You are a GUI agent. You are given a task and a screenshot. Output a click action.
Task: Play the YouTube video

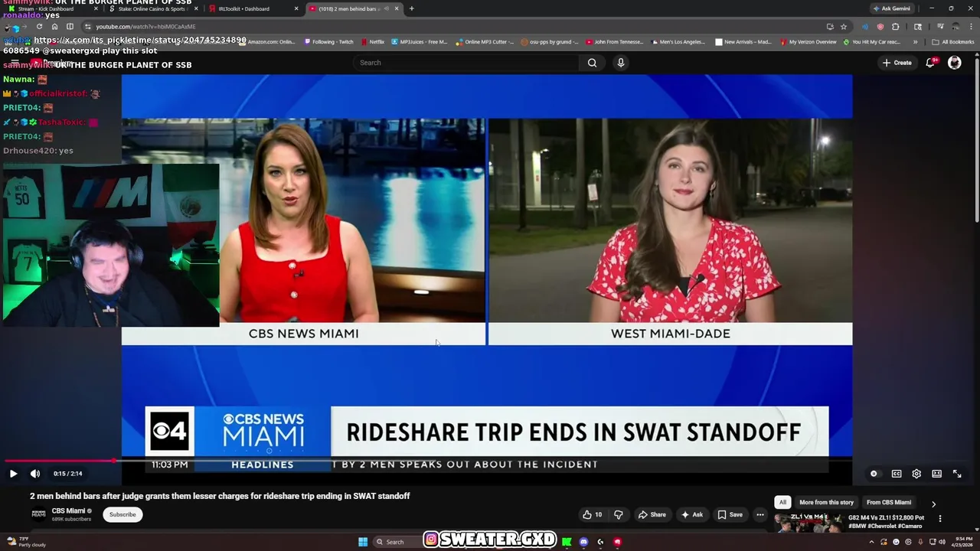coord(13,474)
